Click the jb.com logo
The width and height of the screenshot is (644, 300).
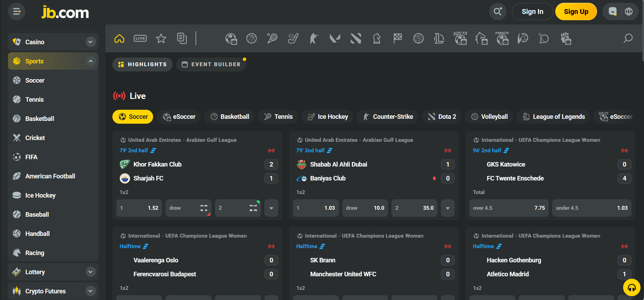pos(65,12)
